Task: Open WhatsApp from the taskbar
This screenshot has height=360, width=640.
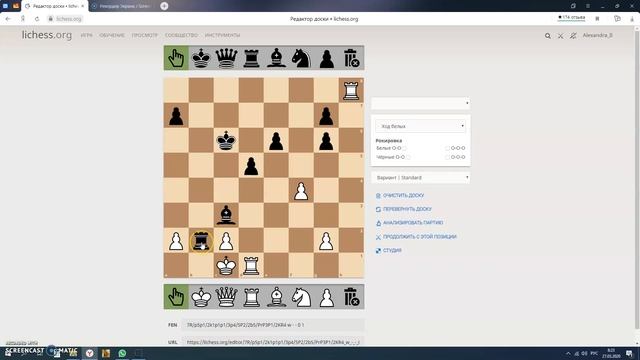Action: coord(122,353)
